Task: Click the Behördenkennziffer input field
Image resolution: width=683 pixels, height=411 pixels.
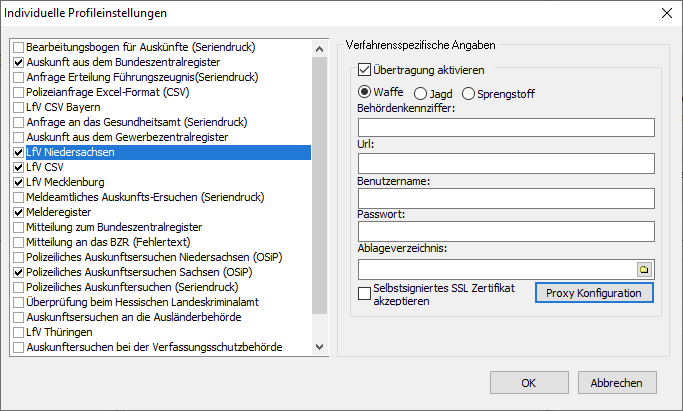Action: click(505, 127)
